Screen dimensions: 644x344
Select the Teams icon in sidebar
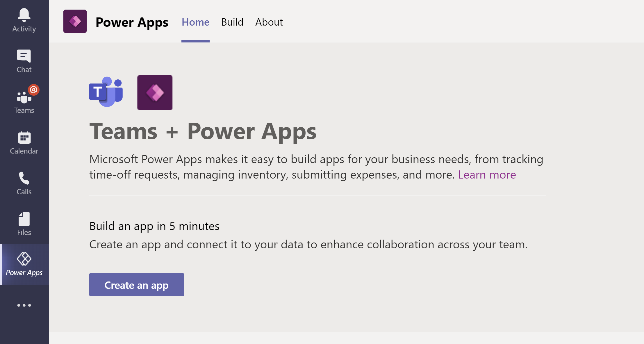point(24,99)
